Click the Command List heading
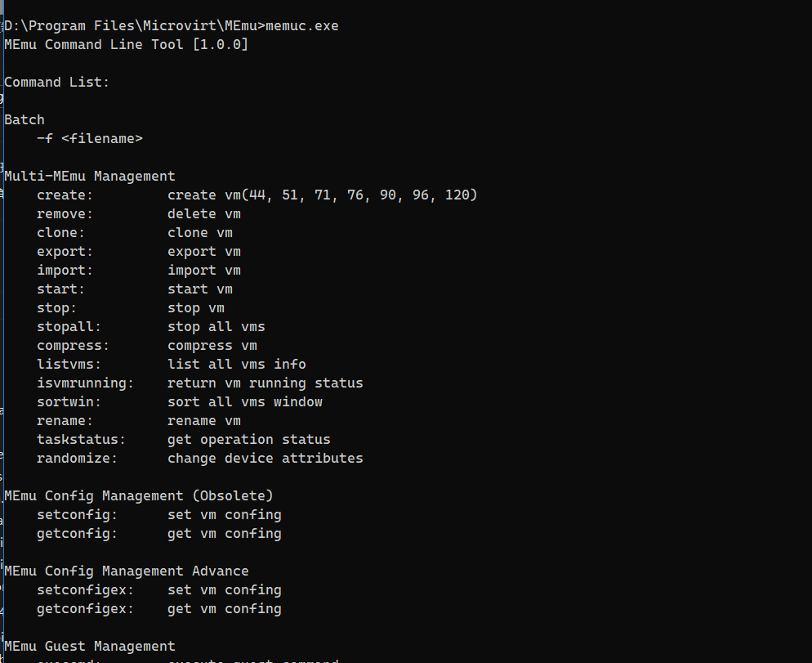Viewport: 812px width, 663px height. coord(56,82)
